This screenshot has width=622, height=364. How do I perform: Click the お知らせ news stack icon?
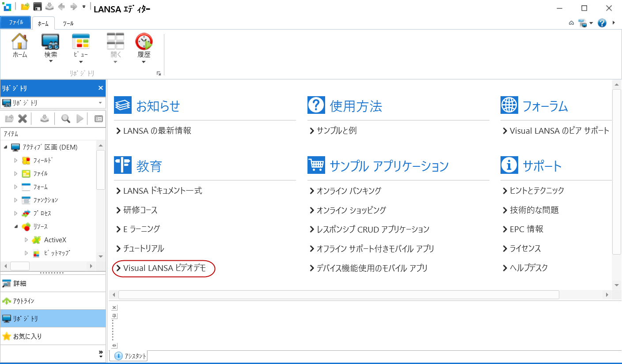pos(123,105)
